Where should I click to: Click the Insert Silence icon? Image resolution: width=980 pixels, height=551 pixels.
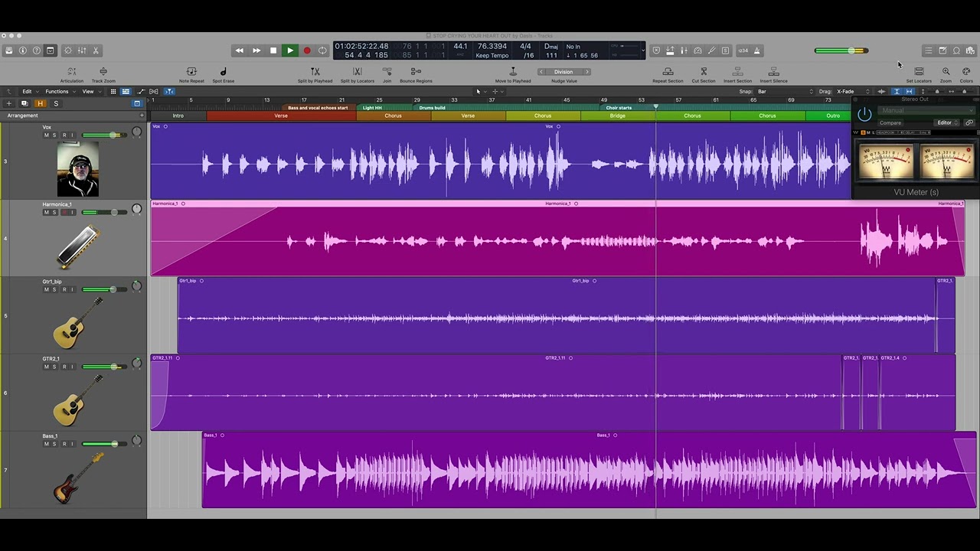click(773, 71)
